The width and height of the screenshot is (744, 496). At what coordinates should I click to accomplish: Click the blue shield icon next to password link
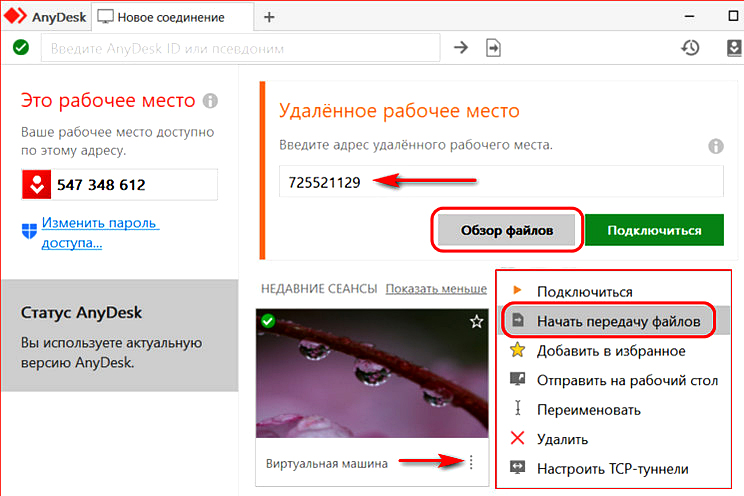pos(29,231)
